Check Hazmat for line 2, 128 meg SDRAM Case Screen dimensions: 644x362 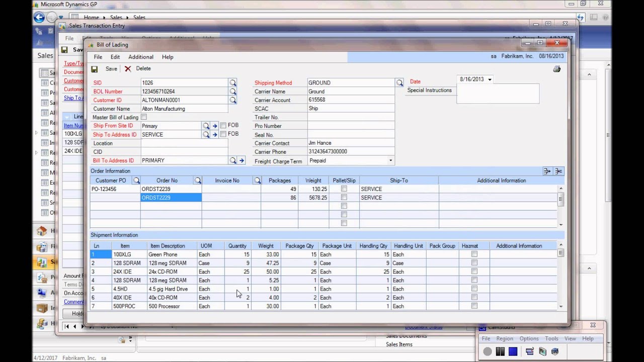click(474, 263)
